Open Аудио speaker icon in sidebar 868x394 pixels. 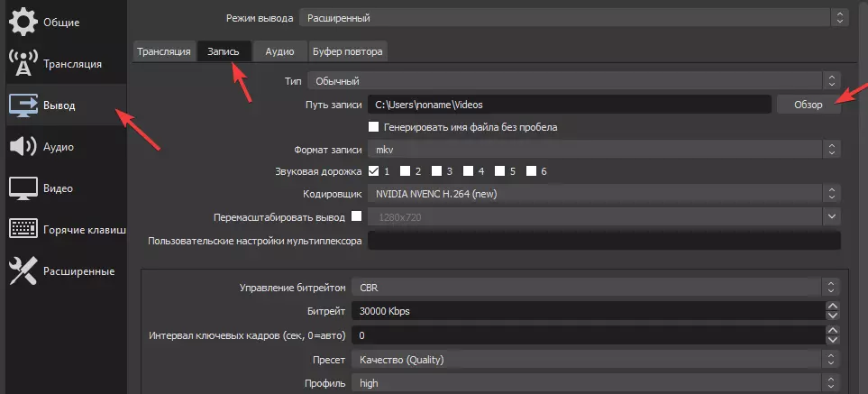click(23, 147)
